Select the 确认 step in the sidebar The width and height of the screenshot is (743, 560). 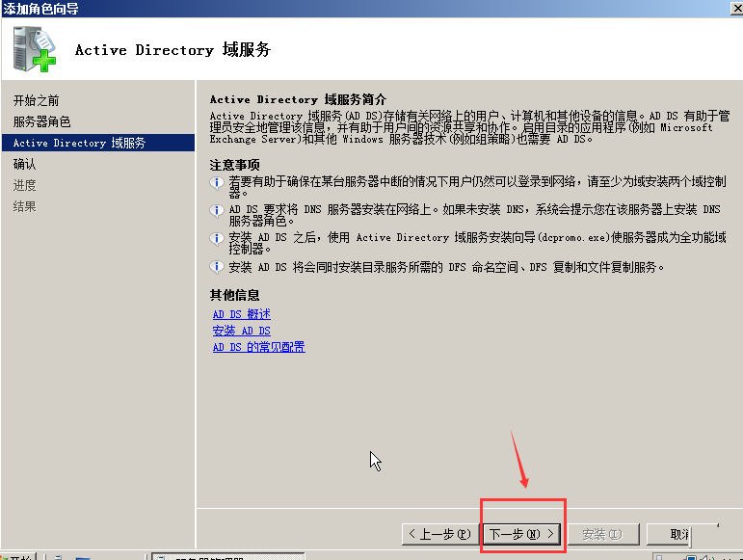(x=25, y=165)
